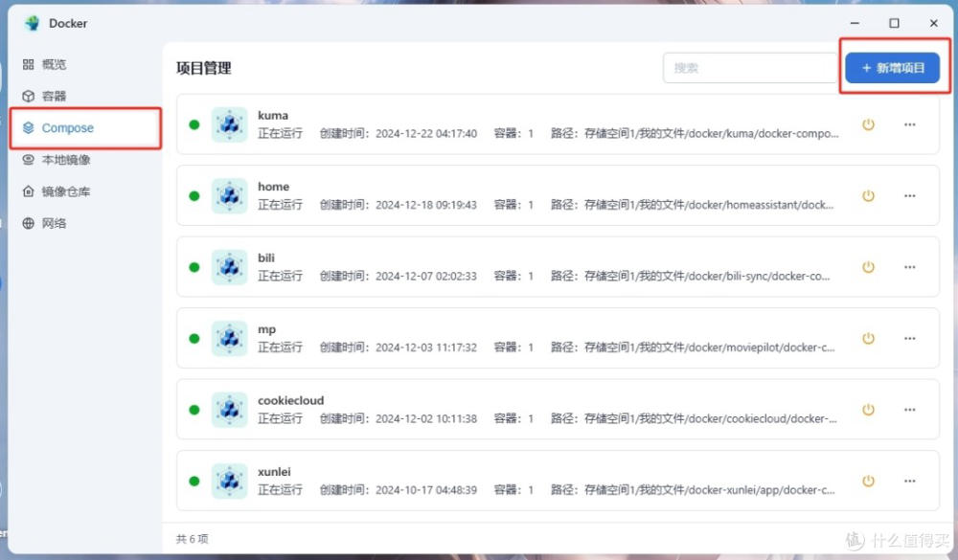Select the bili project name
This screenshot has width=958, height=560.
tap(265, 258)
